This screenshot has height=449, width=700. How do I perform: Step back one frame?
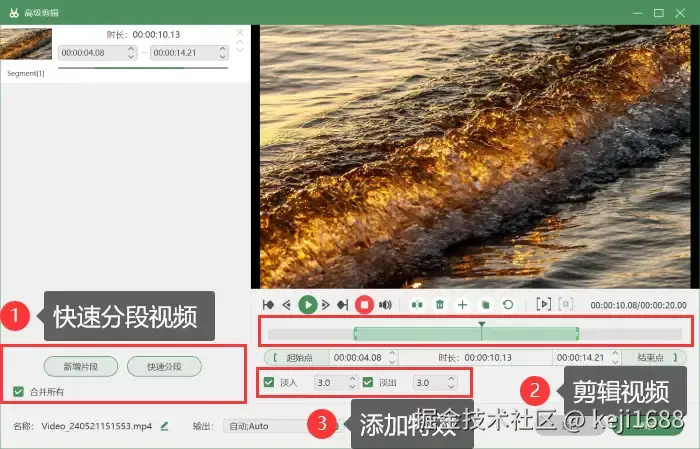pos(287,305)
